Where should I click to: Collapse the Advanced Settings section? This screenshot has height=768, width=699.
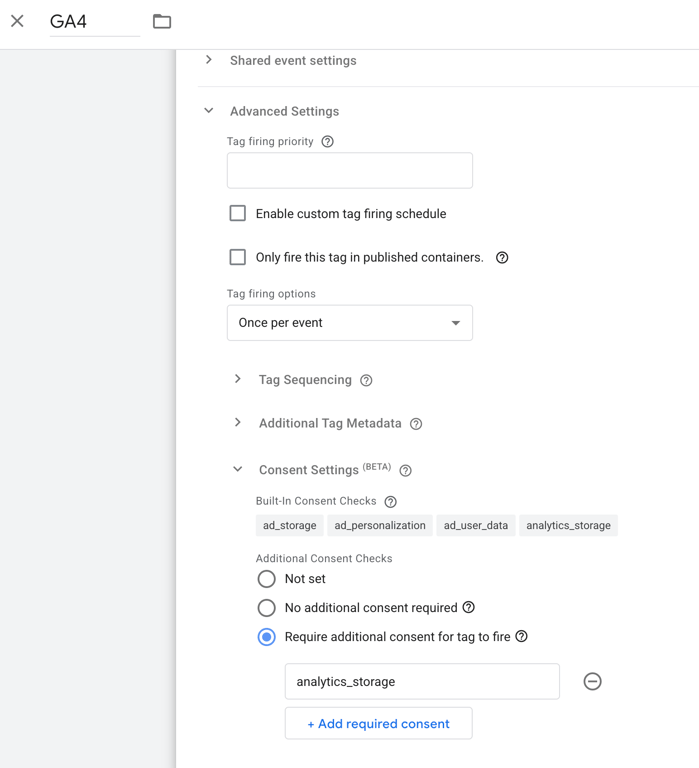[x=209, y=111]
